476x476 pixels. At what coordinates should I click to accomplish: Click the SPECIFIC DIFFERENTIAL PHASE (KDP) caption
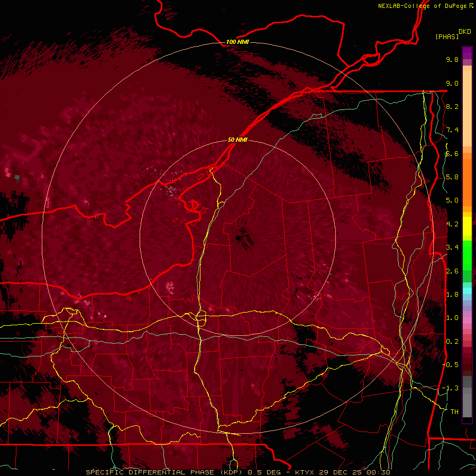[165, 472]
